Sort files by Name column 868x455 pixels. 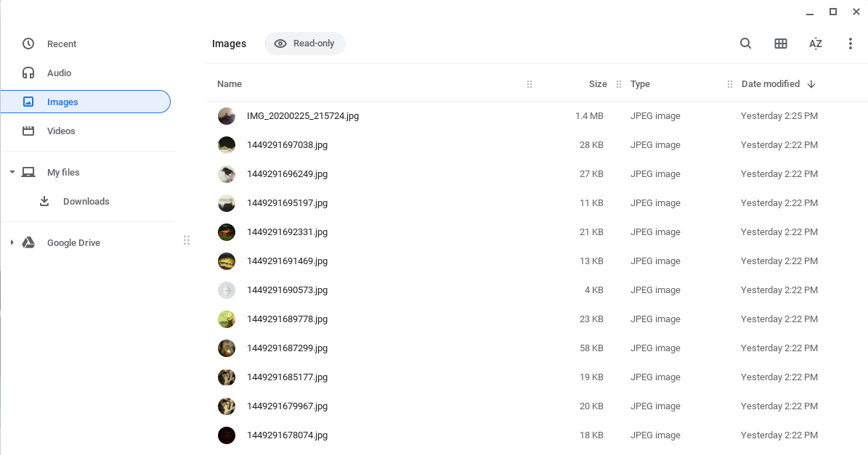[230, 84]
